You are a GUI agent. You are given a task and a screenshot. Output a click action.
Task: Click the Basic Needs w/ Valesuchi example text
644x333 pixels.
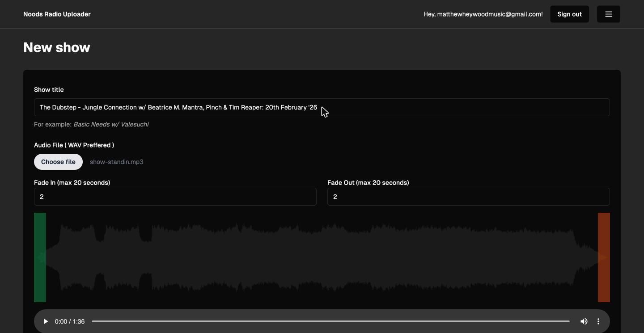click(x=111, y=124)
